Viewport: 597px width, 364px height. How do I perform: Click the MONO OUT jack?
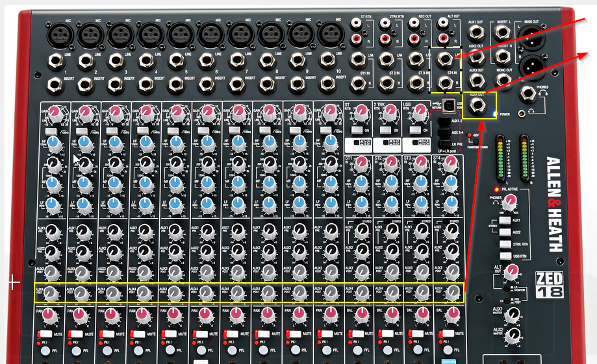[503, 80]
